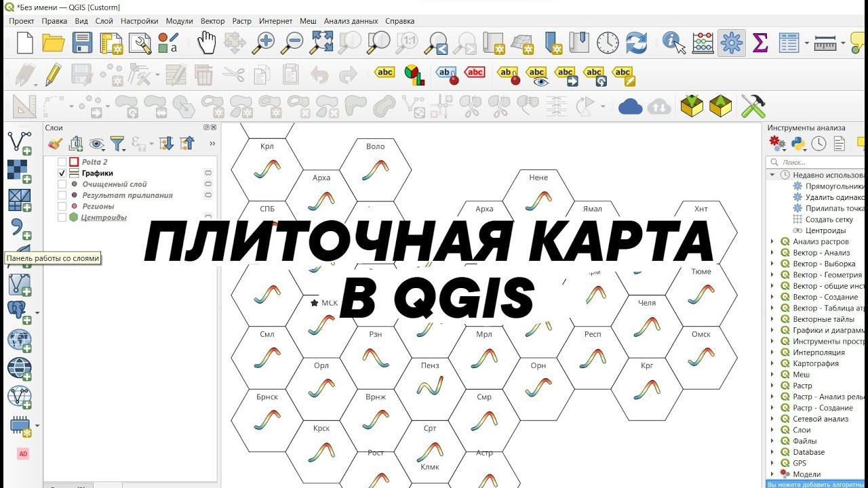Open statistical summary sigma icon
Viewport: 868px width, 488px height.
760,43
